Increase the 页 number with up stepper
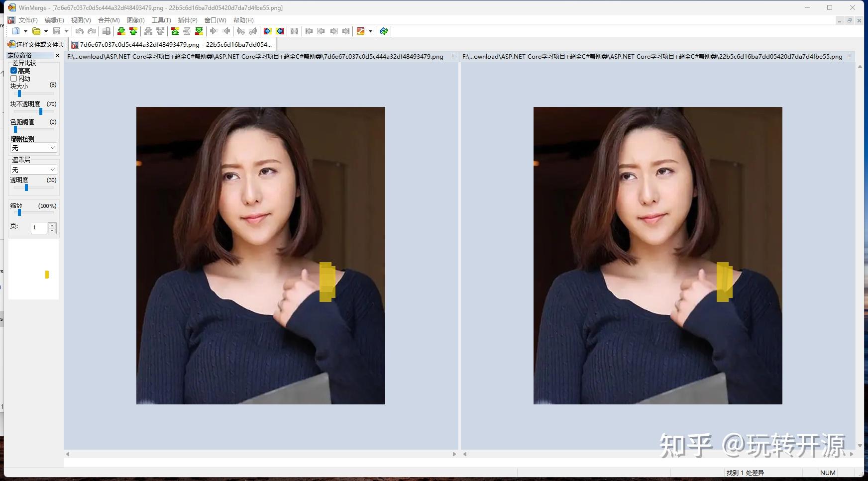The image size is (868, 481). tap(52, 225)
